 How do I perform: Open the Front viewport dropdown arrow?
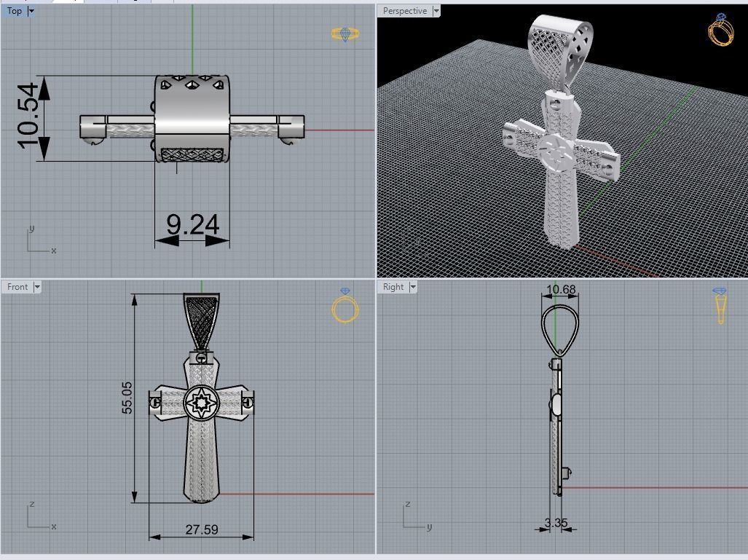37,287
